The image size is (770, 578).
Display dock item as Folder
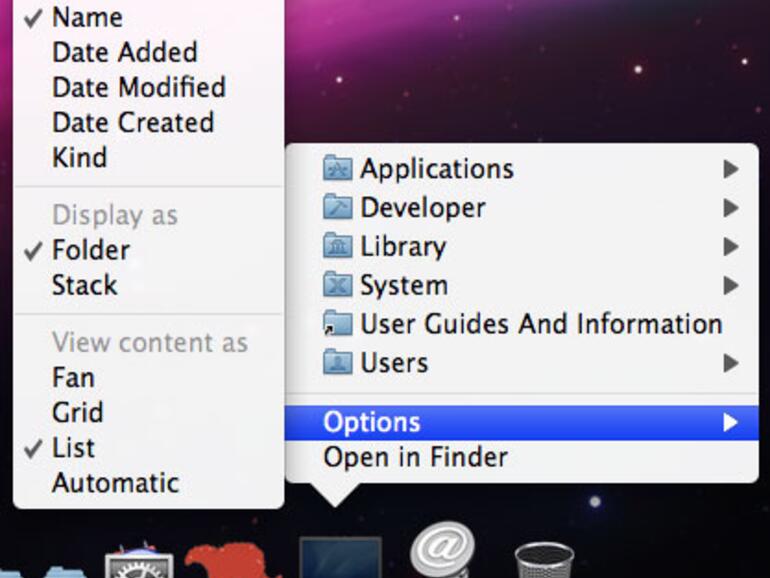click(x=148, y=250)
